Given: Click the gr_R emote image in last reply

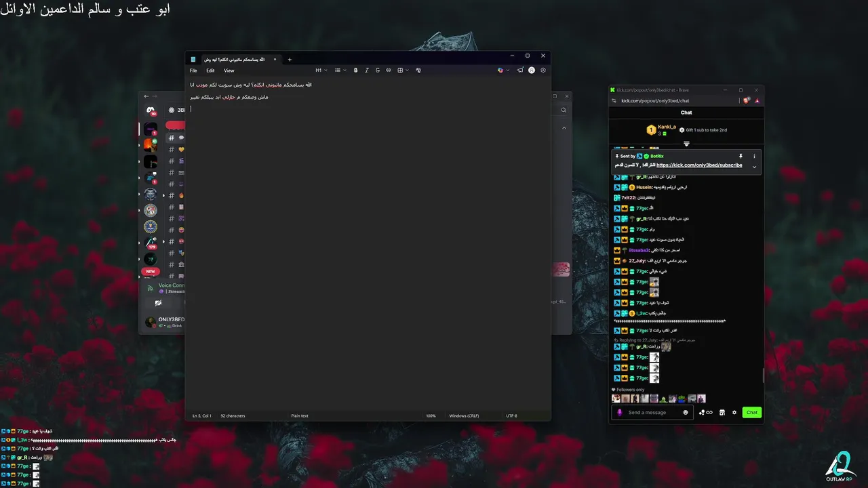Looking at the screenshot, I should pyautogui.click(x=666, y=346).
